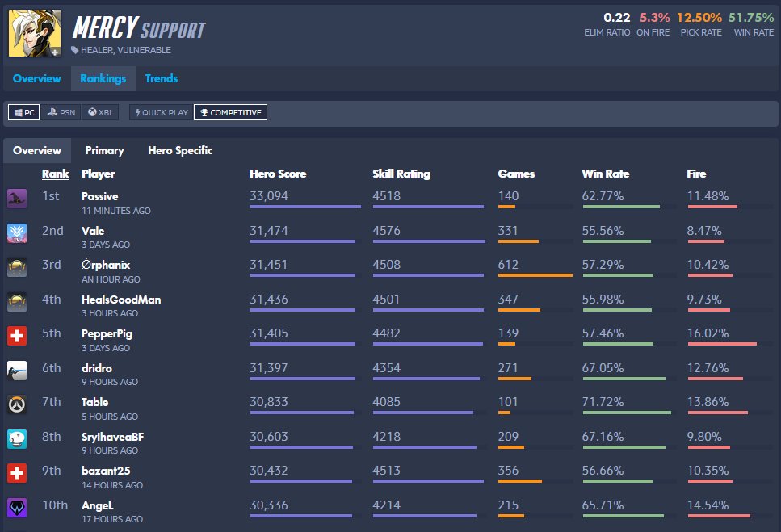
Task: Click dridro's win rate 67.05%
Action: coord(603,368)
